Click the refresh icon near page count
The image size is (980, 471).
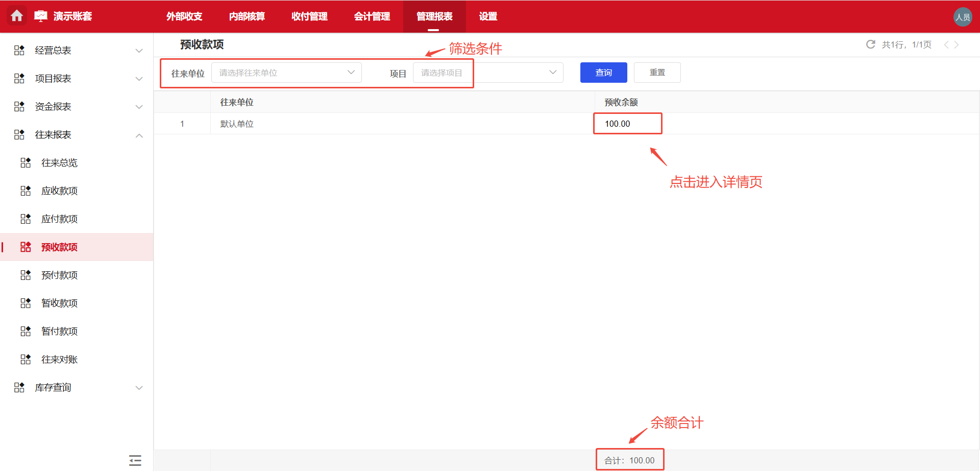[x=870, y=44]
